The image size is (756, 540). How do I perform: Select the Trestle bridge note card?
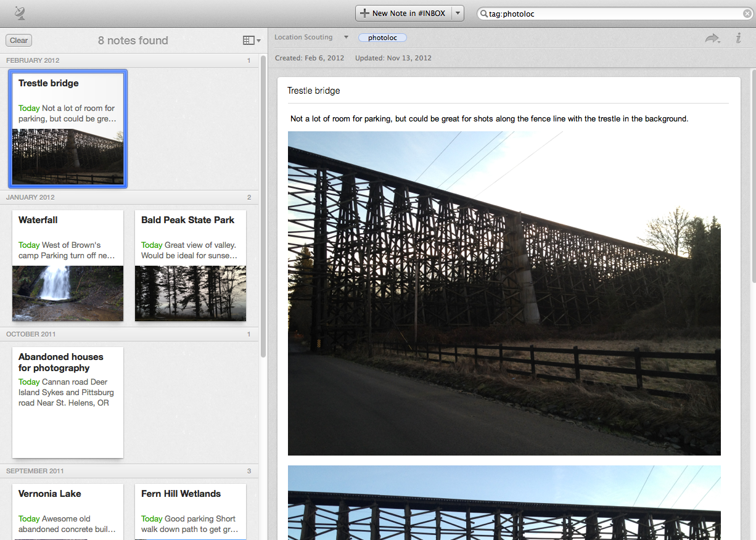tap(68, 128)
